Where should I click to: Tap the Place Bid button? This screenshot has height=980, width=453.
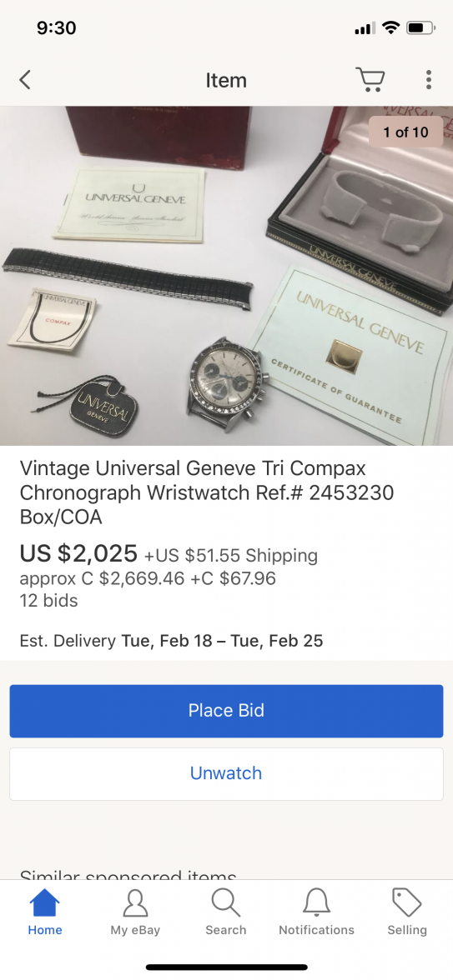tap(227, 711)
